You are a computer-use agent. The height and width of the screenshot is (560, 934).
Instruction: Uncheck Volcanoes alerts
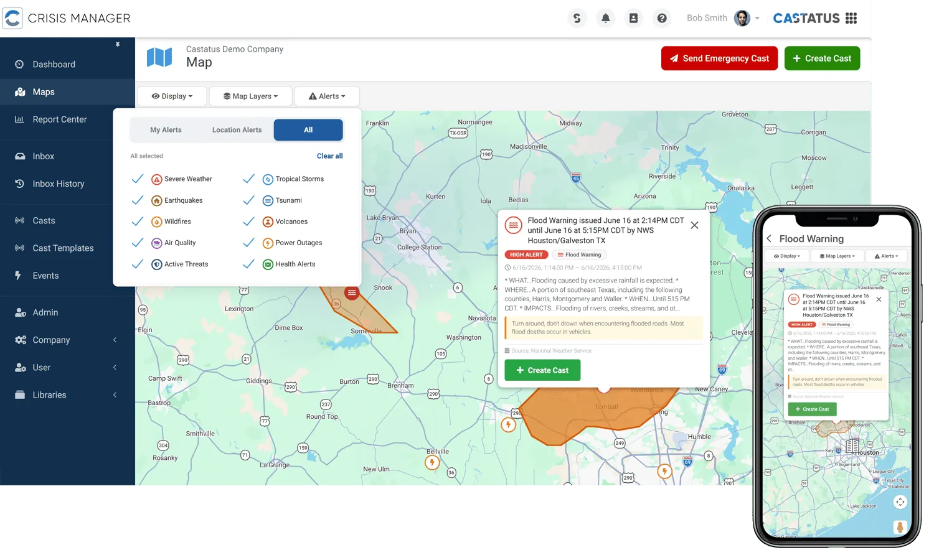[248, 222]
